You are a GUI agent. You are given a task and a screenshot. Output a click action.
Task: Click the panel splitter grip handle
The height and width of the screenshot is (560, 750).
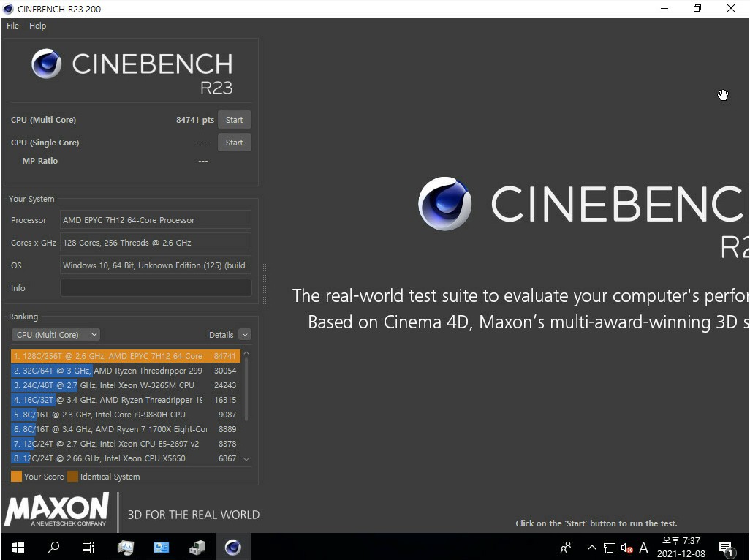click(x=265, y=284)
